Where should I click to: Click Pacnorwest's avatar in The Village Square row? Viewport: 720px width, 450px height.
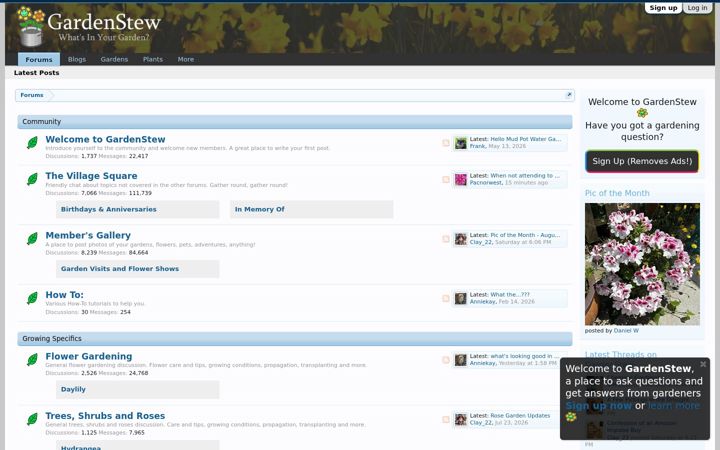point(461,180)
